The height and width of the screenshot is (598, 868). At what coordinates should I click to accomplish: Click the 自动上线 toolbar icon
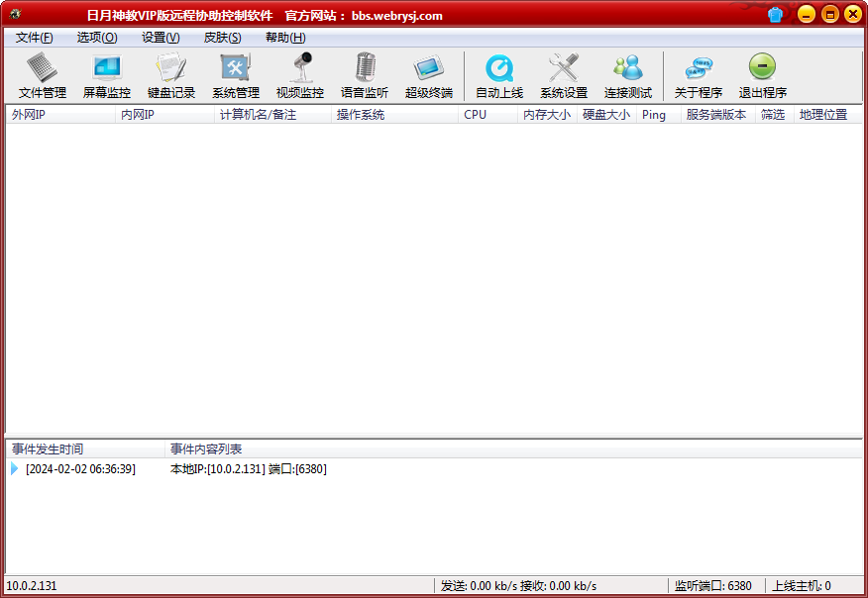pyautogui.click(x=498, y=76)
